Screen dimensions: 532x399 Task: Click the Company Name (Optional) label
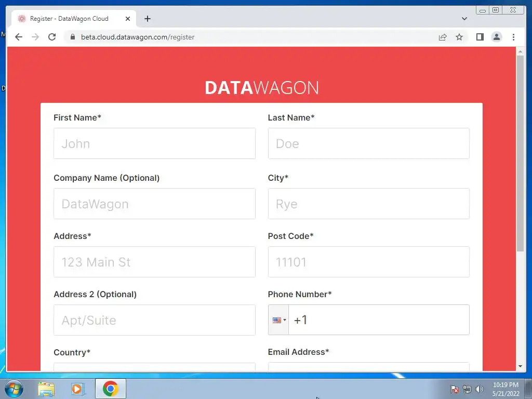coord(107,178)
